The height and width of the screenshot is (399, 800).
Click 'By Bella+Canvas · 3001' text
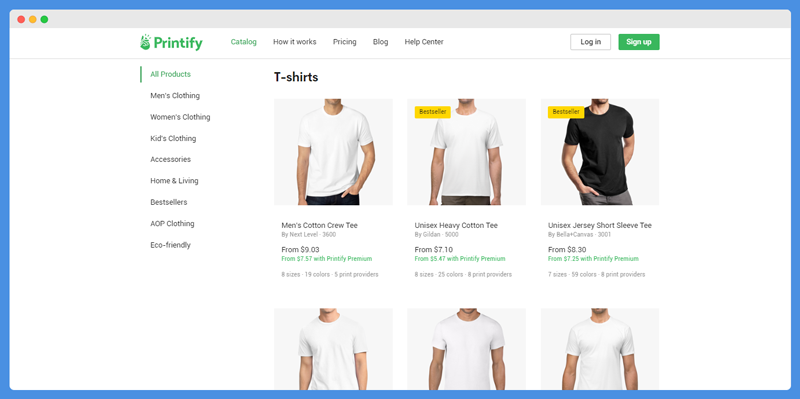pos(580,235)
